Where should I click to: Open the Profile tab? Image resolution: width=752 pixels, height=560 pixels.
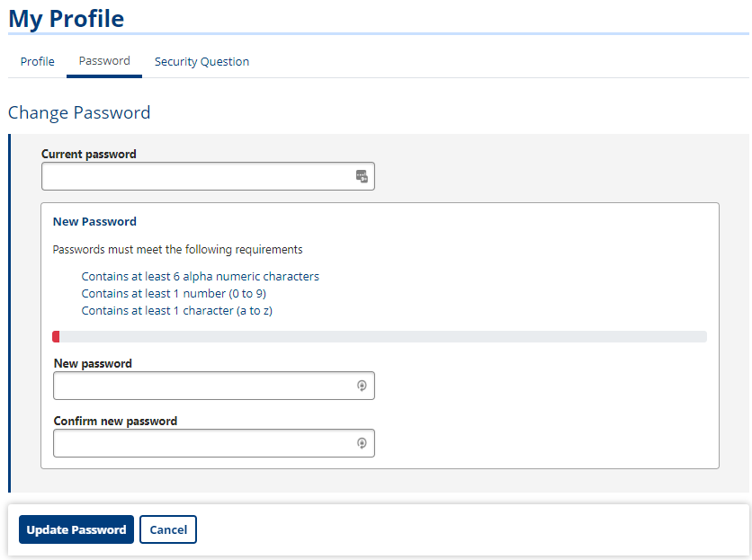[x=38, y=61]
